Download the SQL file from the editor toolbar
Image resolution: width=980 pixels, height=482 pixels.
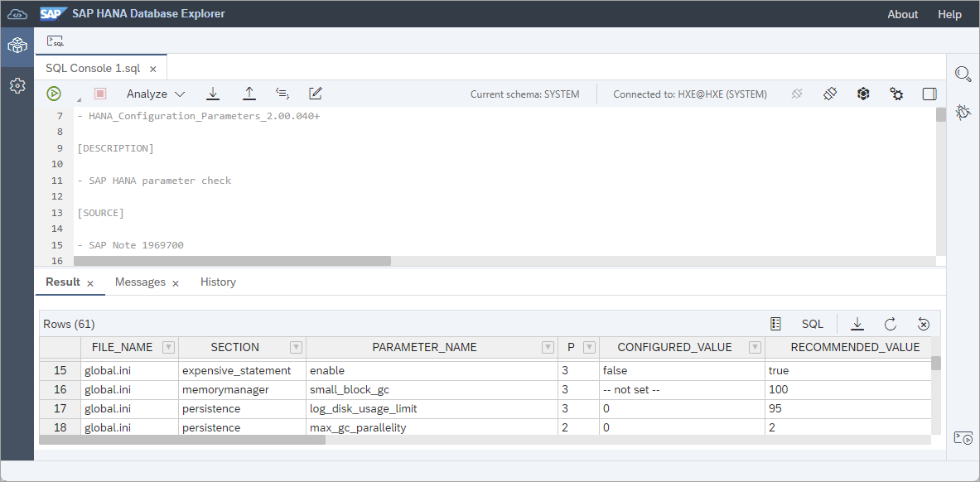tap(213, 94)
